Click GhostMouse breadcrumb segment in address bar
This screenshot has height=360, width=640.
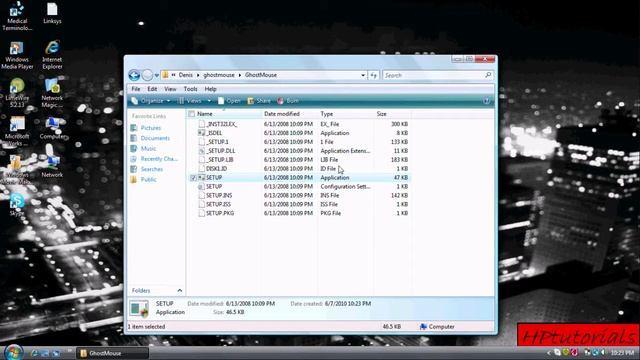click(261, 75)
